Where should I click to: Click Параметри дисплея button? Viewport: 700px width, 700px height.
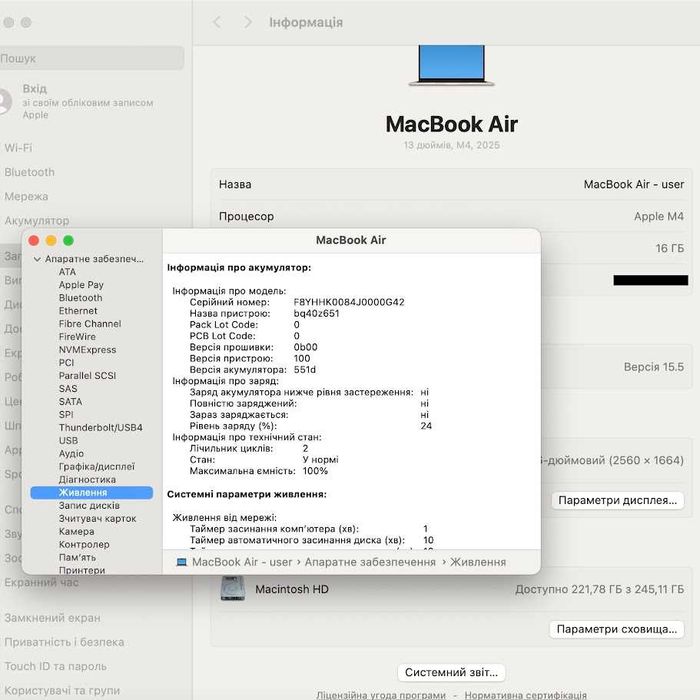617,500
